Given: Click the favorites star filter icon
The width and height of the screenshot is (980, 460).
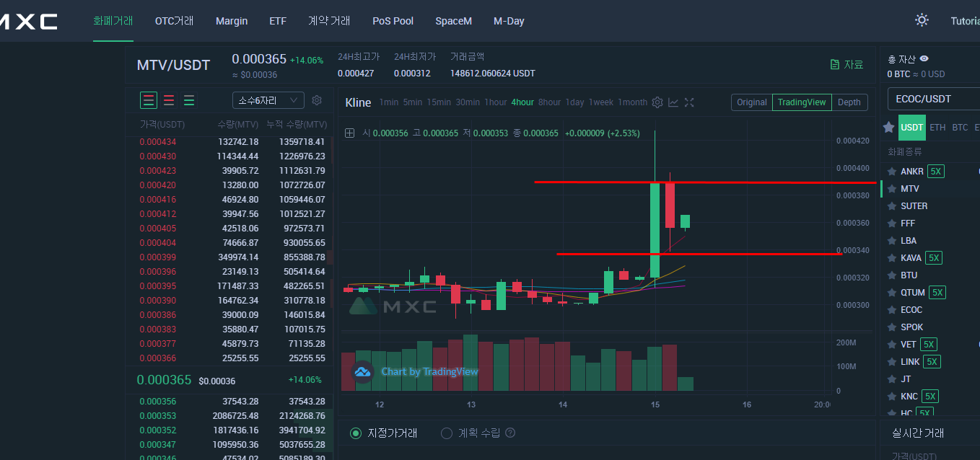Looking at the screenshot, I should [x=888, y=128].
